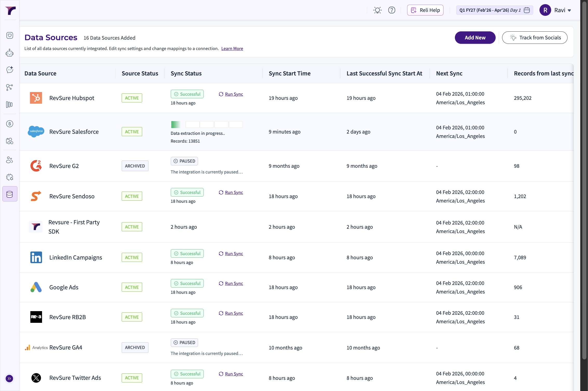Open the Learn More link
This screenshot has width=588, height=391.
coord(232,48)
